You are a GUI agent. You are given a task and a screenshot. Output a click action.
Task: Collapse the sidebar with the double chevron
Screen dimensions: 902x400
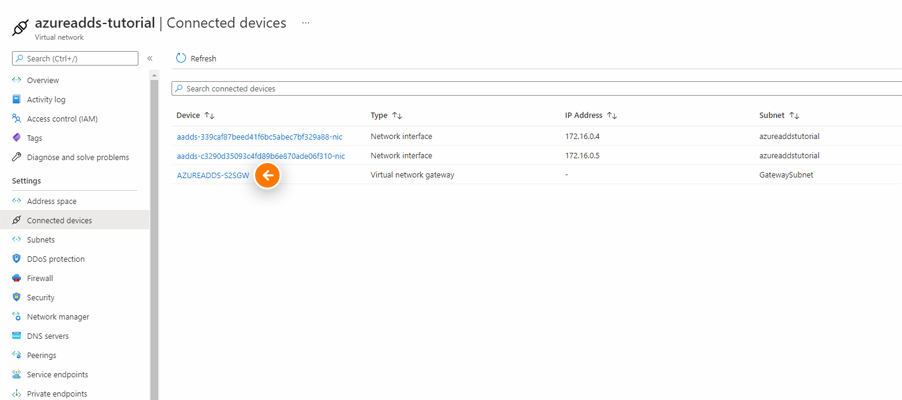(x=150, y=58)
